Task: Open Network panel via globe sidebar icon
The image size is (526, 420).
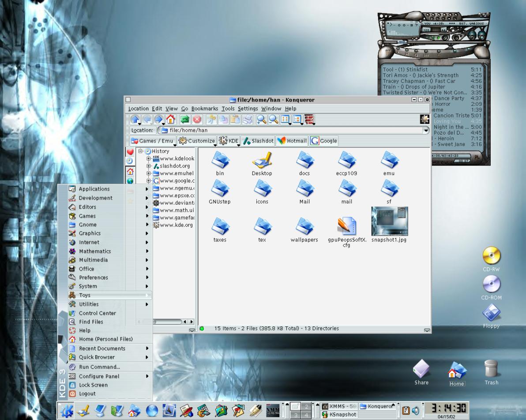Action: 130,181
